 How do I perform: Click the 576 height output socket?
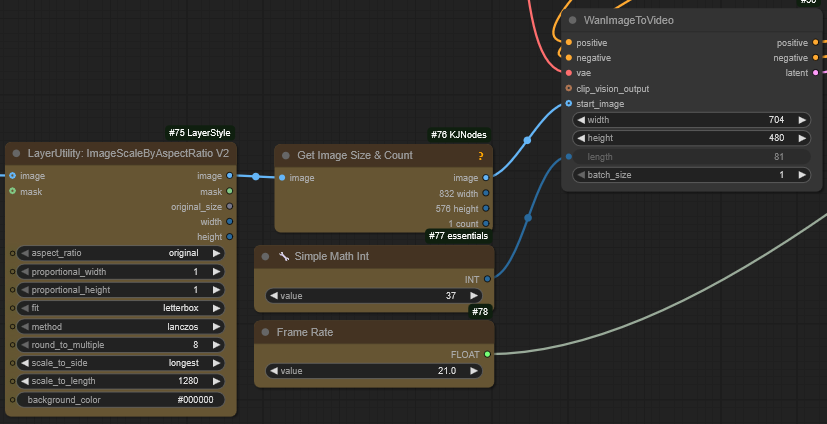pyautogui.click(x=487, y=208)
